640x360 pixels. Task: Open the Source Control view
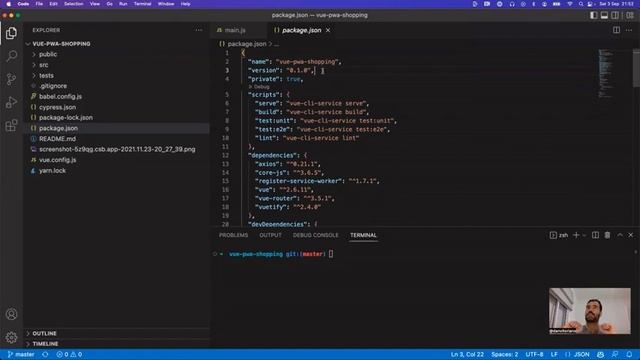(11, 79)
